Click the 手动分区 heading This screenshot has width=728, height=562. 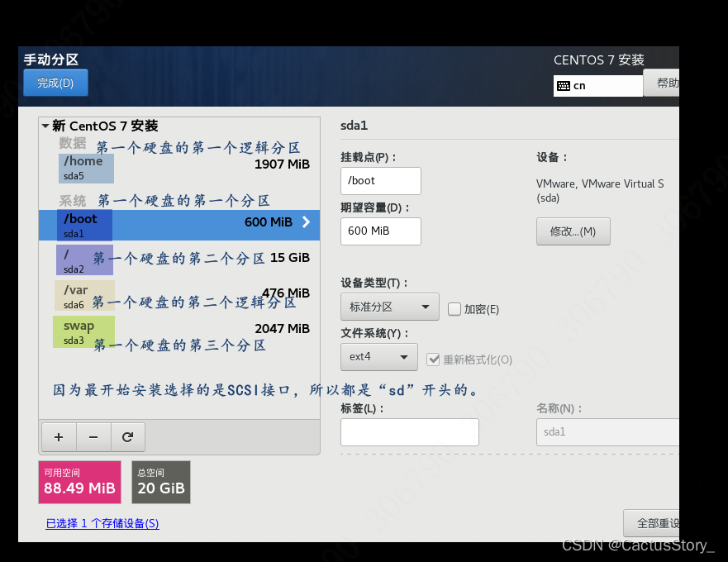click(x=51, y=60)
